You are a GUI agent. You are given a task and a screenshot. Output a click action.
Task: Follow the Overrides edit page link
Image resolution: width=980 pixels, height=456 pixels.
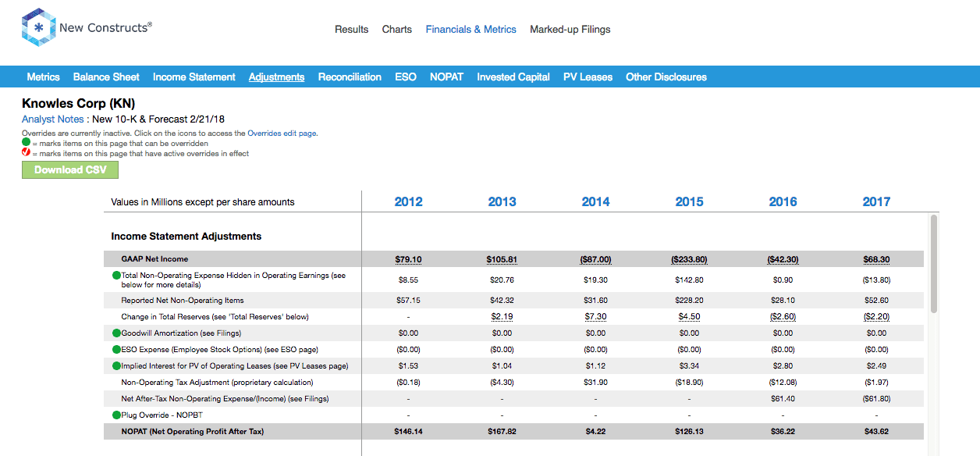pyautogui.click(x=282, y=134)
